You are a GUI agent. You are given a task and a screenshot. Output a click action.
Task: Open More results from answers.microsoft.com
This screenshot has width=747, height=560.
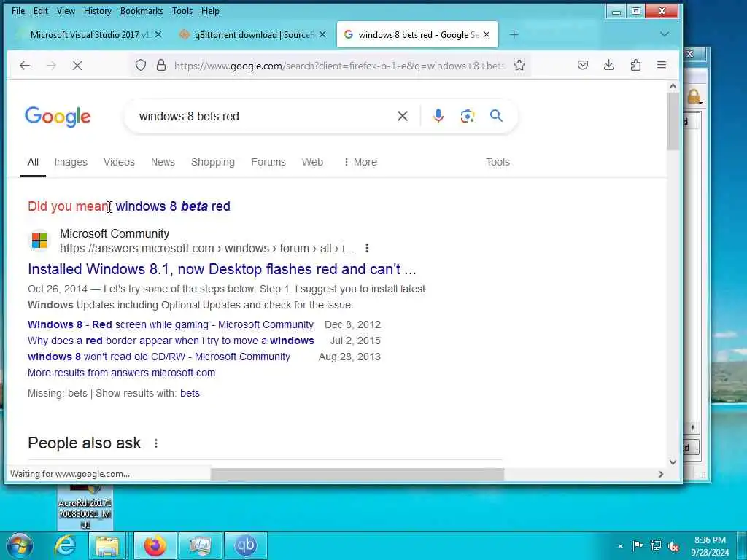pyautogui.click(x=122, y=373)
